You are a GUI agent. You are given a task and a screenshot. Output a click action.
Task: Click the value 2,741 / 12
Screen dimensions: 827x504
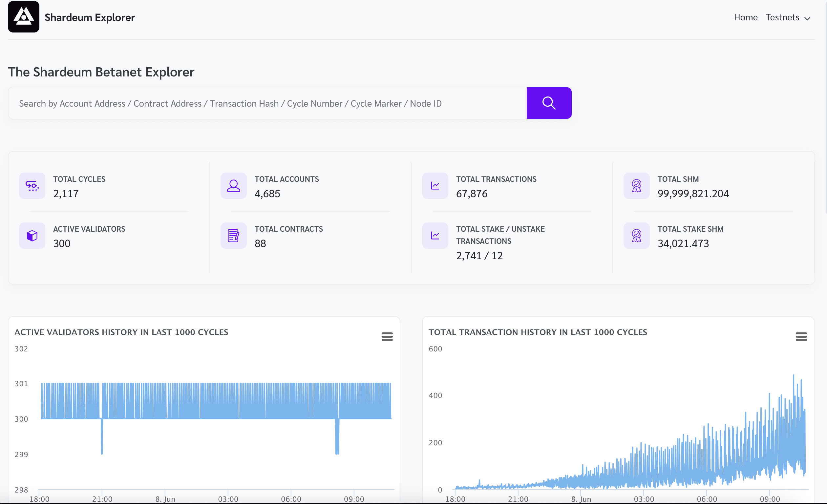click(479, 256)
